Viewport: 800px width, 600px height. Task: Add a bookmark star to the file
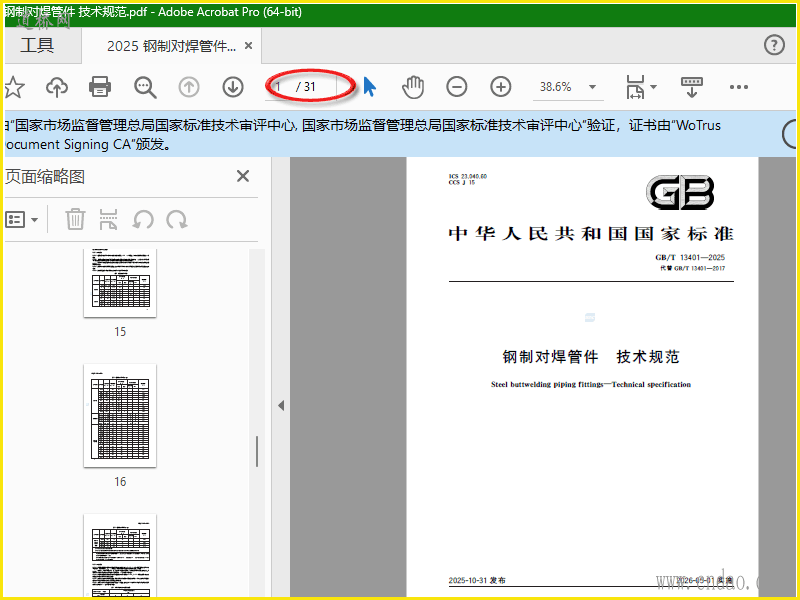coord(13,87)
